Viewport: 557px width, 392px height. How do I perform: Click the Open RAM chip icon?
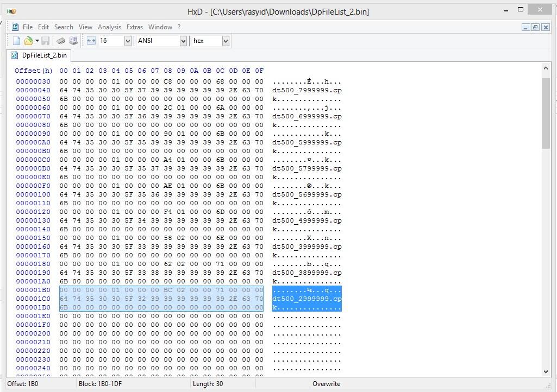point(61,41)
